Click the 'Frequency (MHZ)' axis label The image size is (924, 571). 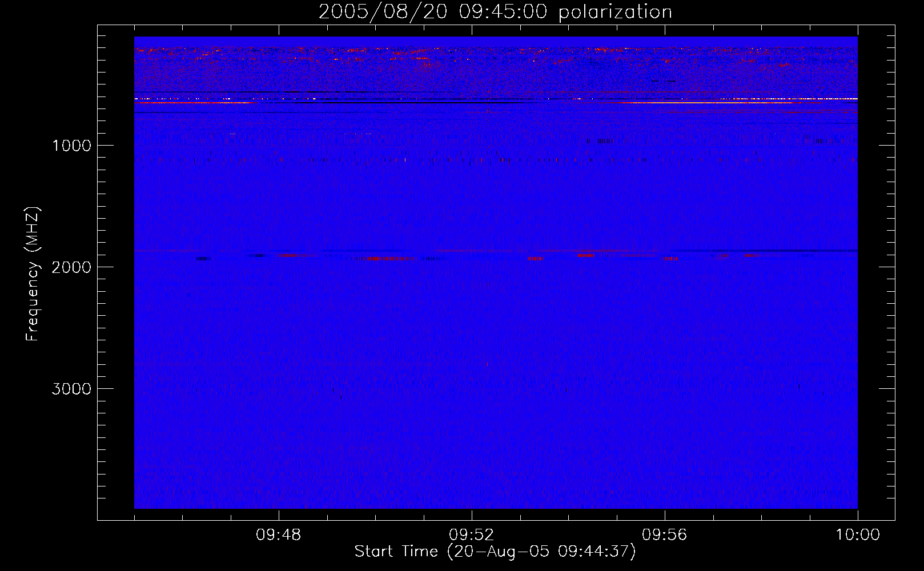33,274
